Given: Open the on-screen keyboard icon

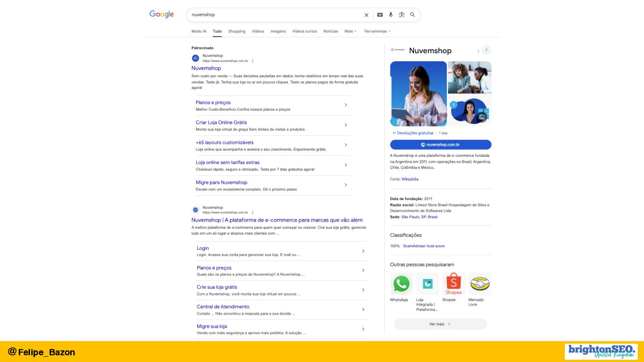Looking at the screenshot, I should click(380, 15).
